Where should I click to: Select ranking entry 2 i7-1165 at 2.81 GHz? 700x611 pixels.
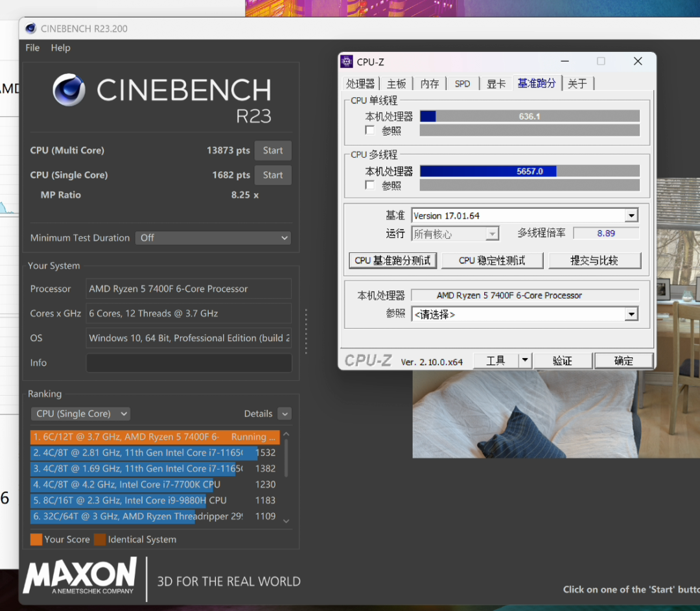pyautogui.click(x=155, y=453)
